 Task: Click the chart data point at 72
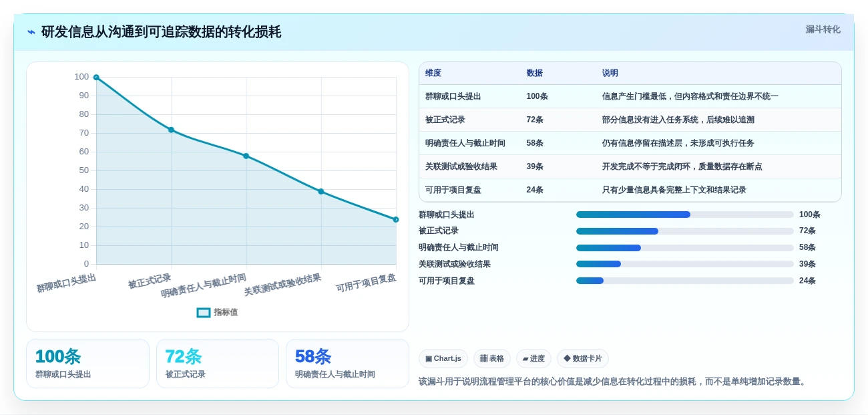click(x=171, y=130)
